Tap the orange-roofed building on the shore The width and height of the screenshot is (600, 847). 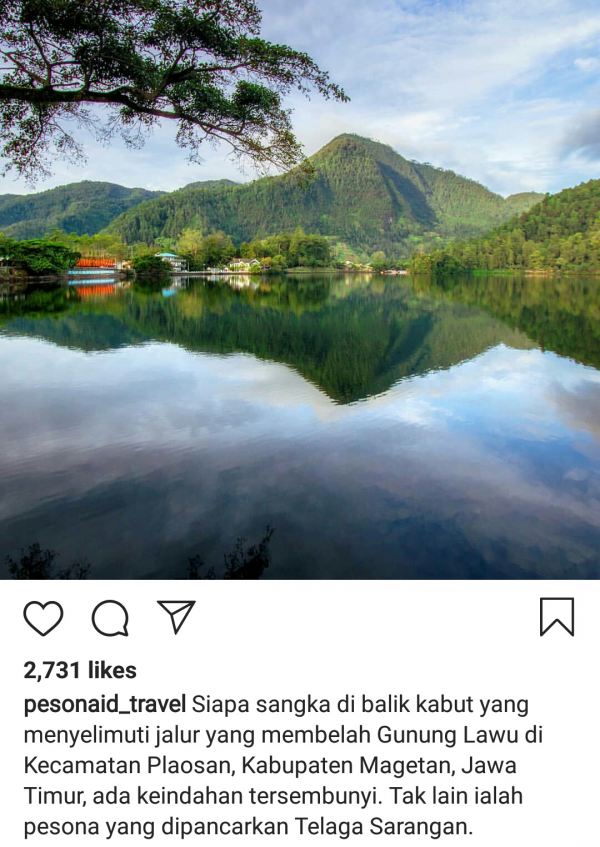96,263
